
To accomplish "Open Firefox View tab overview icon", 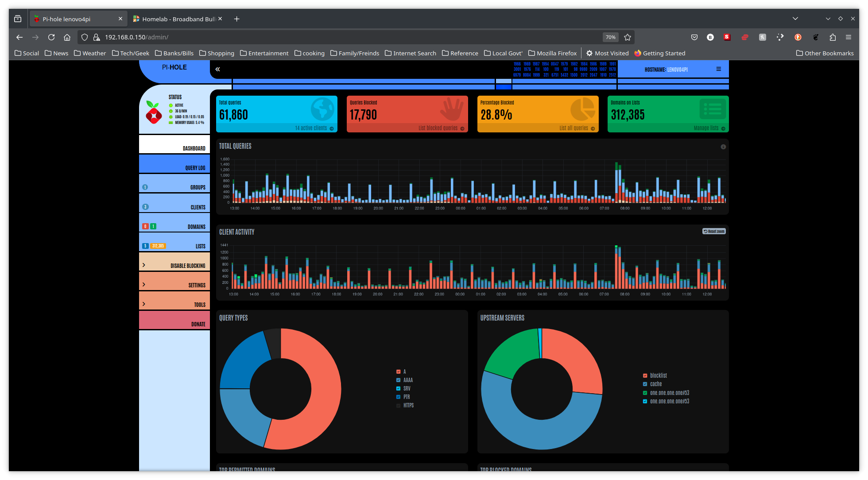I will tap(18, 19).
